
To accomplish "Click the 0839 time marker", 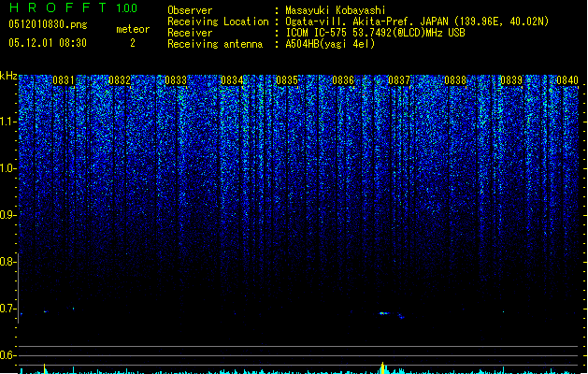I will click(511, 80).
